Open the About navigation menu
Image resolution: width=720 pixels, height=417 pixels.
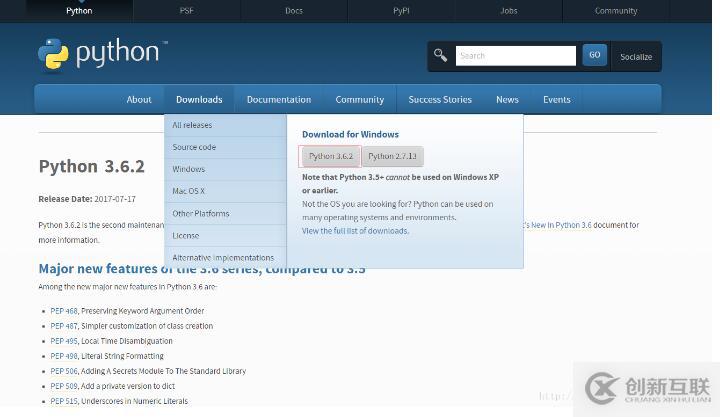[139, 99]
